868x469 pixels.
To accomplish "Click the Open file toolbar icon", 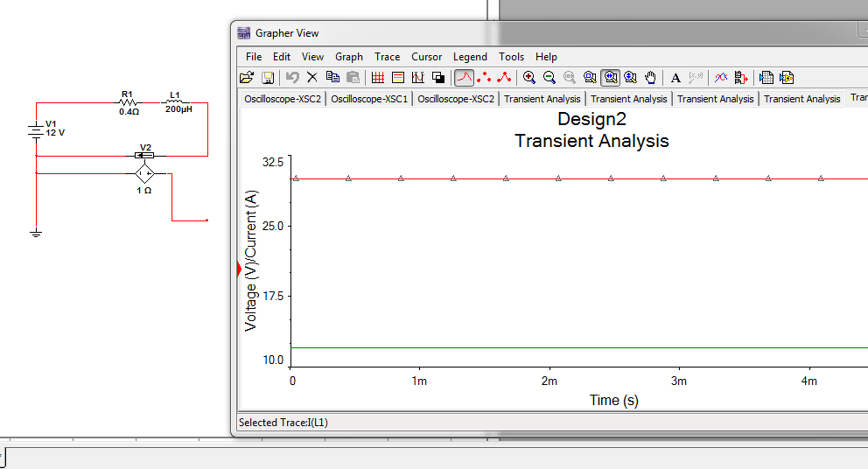I will 247,78.
